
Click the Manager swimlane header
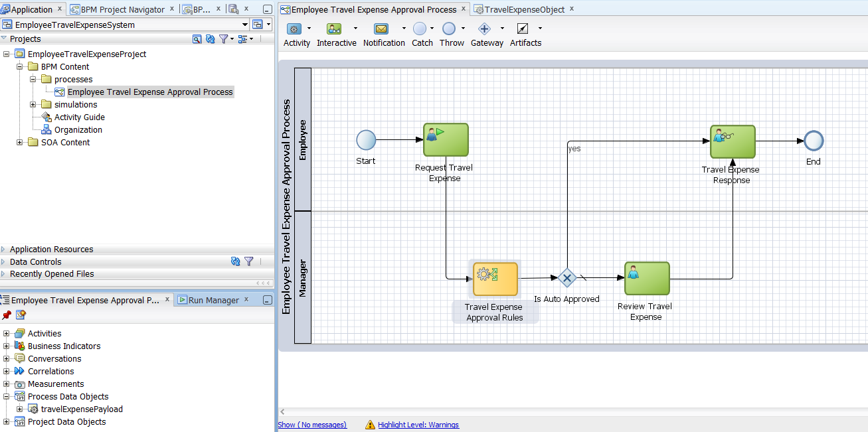click(x=302, y=277)
